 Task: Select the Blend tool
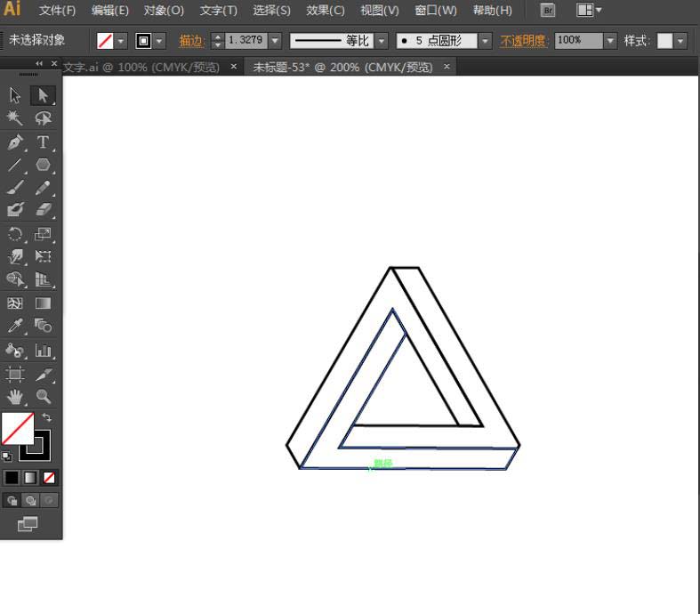43,326
